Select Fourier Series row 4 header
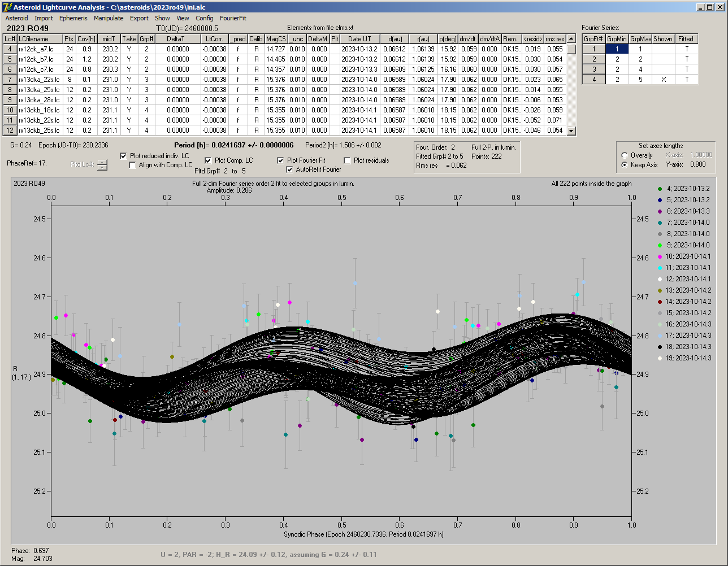Image resolution: width=728 pixels, height=566 pixels. click(x=593, y=80)
